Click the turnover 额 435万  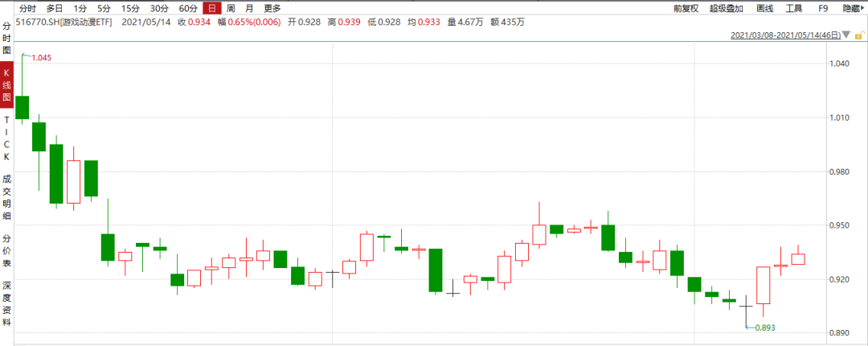(x=508, y=23)
